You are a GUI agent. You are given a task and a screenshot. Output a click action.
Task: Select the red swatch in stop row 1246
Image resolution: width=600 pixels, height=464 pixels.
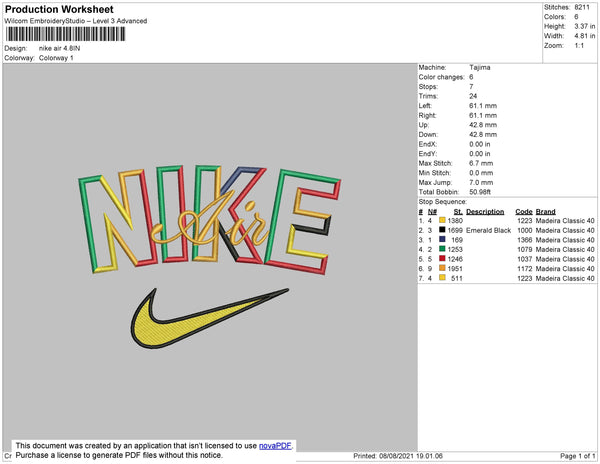click(442, 258)
